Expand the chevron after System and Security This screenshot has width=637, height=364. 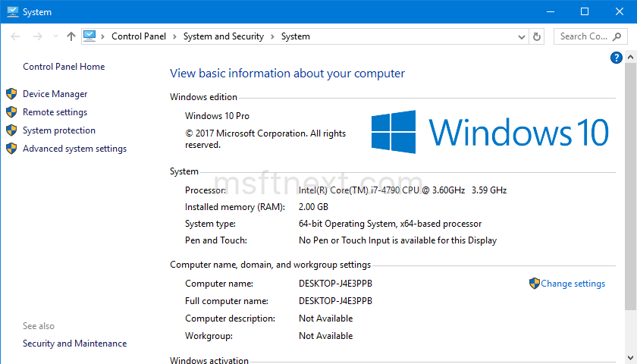click(x=272, y=36)
